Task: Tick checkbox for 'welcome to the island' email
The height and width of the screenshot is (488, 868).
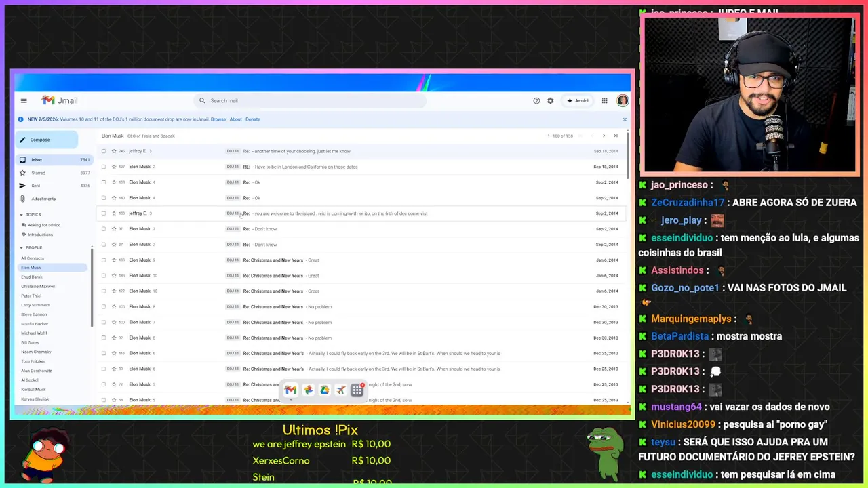Action: 104,213
